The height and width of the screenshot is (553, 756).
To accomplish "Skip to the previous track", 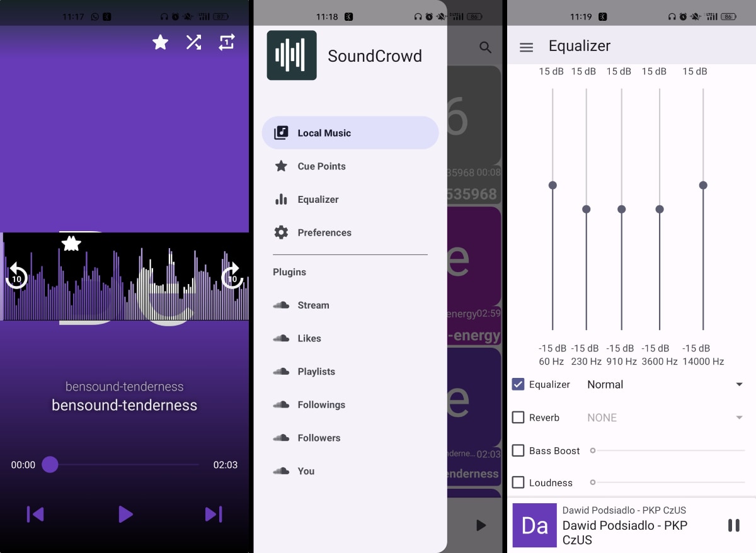I will point(35,515).
